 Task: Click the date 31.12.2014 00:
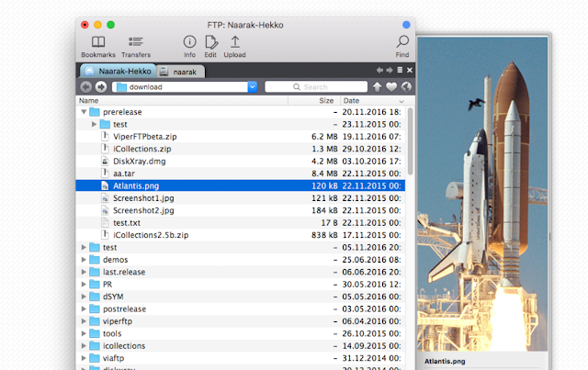coord(371,358)
